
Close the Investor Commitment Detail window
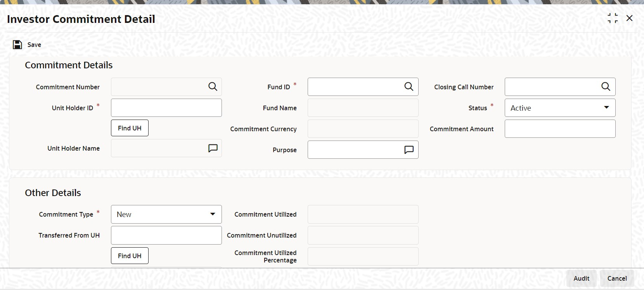point(630,18)
